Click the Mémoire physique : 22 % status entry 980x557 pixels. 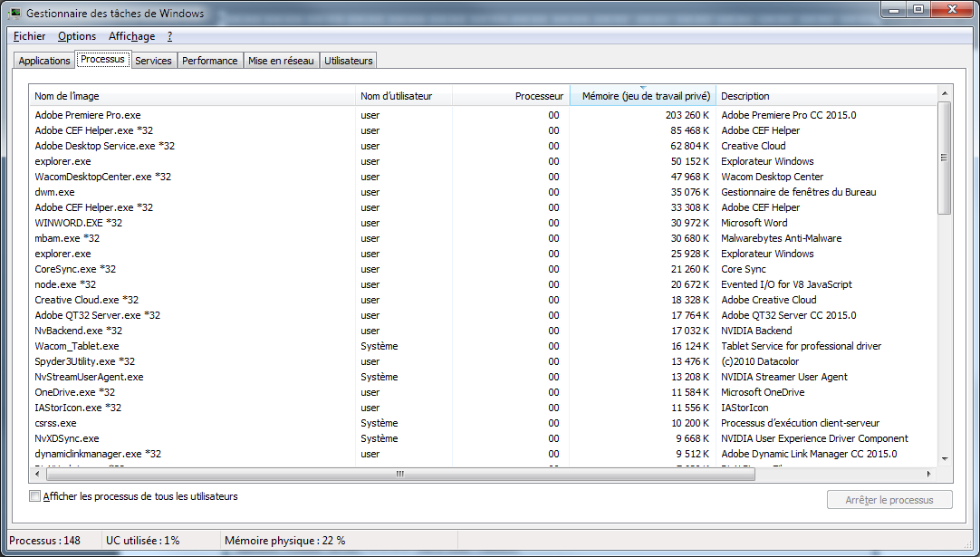tap(285, 541)
